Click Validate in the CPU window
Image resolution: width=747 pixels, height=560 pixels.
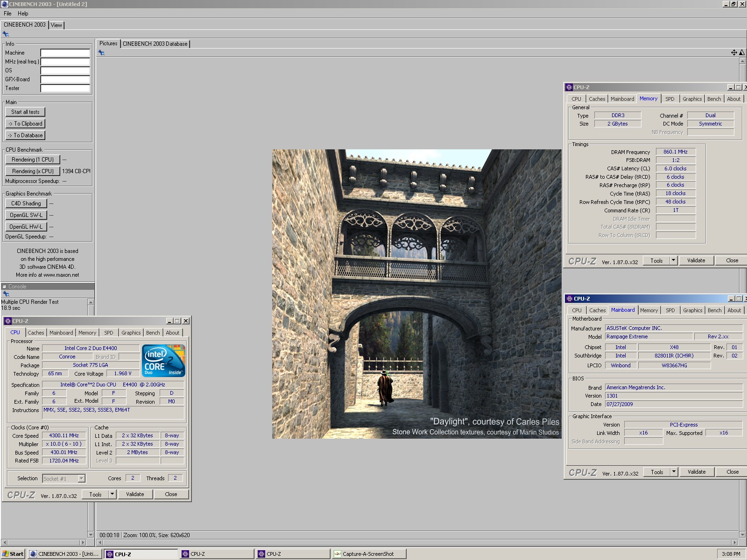point(135,494)
